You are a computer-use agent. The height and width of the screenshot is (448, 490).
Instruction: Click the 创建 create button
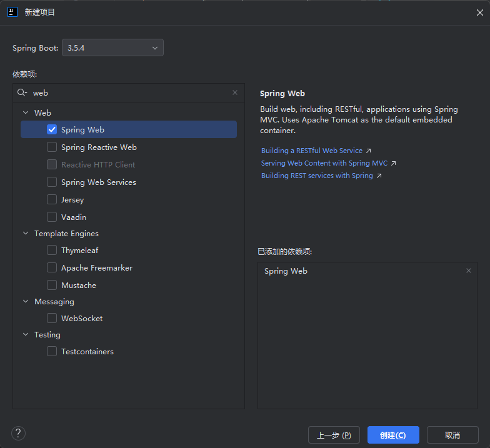[393, 435]
